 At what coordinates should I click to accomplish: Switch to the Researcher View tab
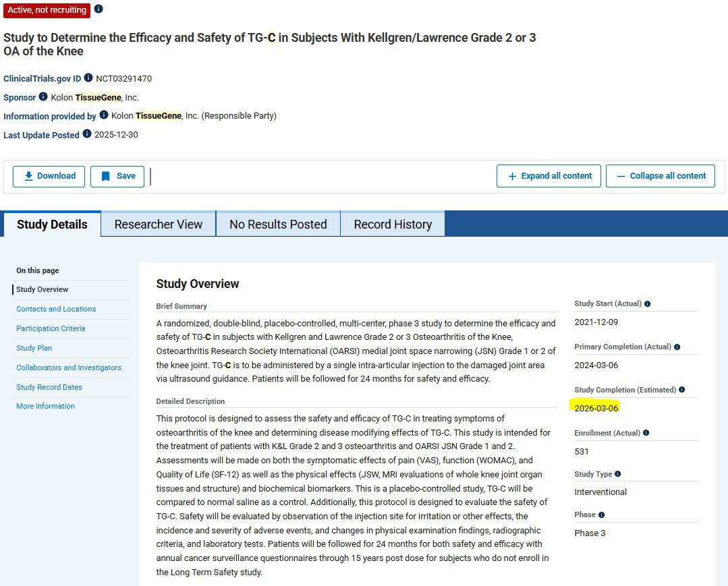(x=159, y=225)
